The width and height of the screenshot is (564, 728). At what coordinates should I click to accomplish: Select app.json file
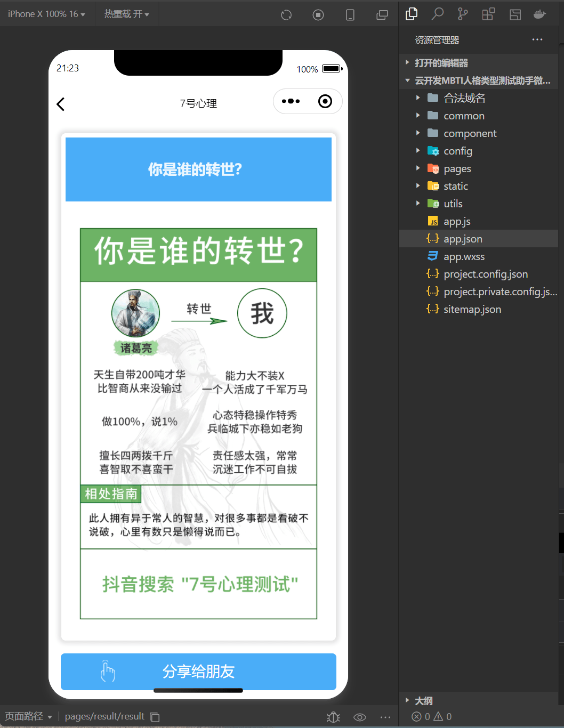479,239
